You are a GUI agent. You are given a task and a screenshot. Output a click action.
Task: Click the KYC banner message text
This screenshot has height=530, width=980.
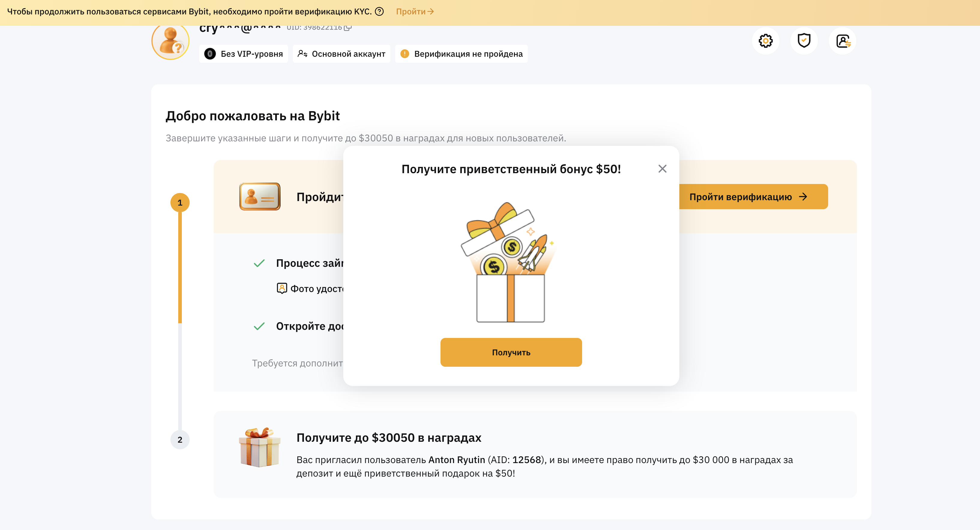(189, 11)
